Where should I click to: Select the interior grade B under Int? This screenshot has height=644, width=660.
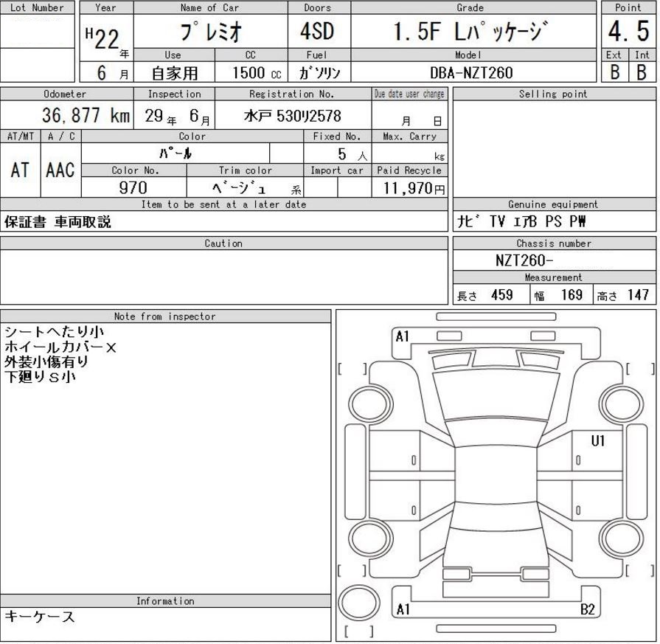pyautogui.click(x=642, y=72)
